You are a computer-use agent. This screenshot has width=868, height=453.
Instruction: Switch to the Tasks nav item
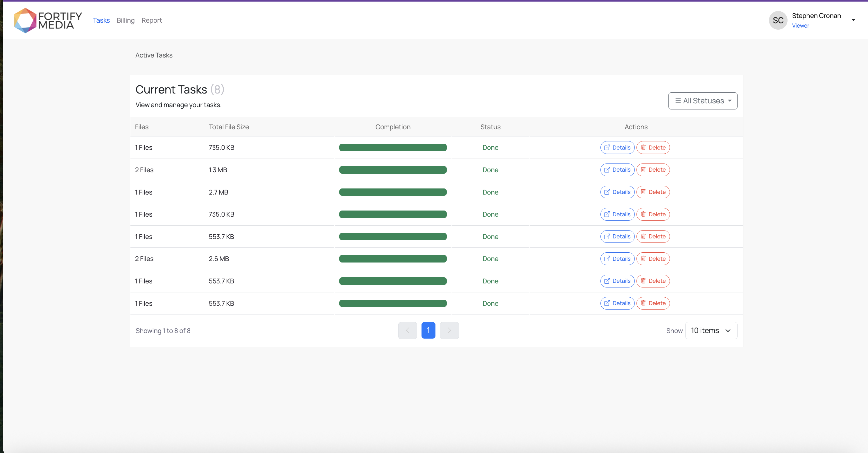(101, 21)
